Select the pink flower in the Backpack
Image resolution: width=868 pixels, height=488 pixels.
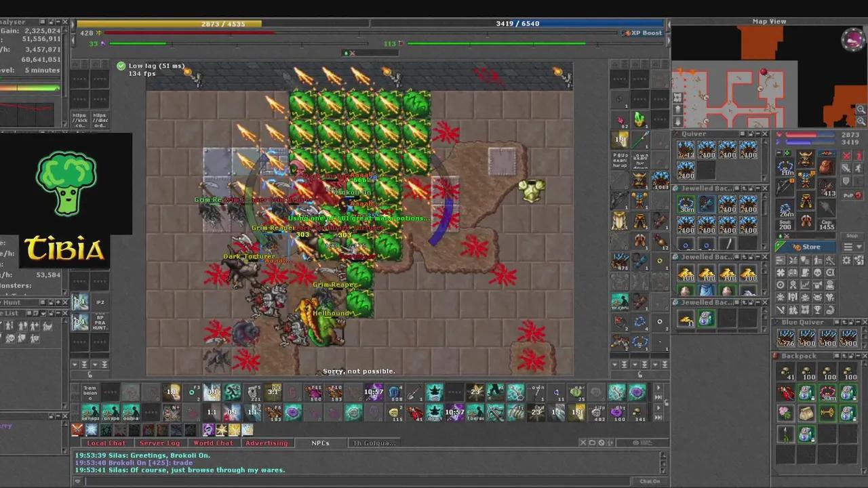[786, 413]
